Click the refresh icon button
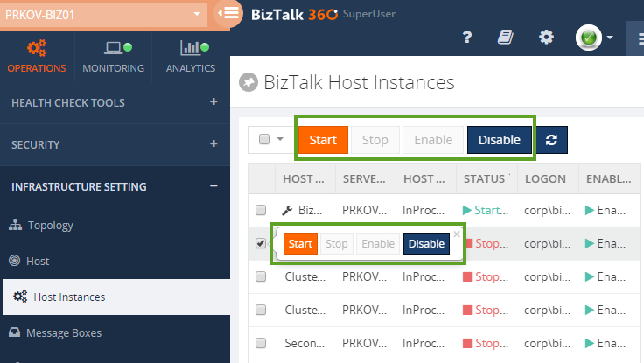 [551, 140]
